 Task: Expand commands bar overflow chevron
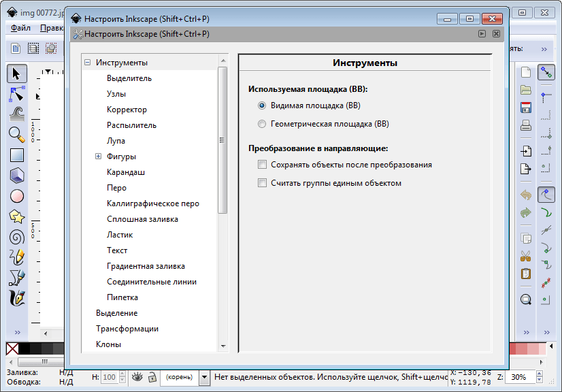click(526, 333)
